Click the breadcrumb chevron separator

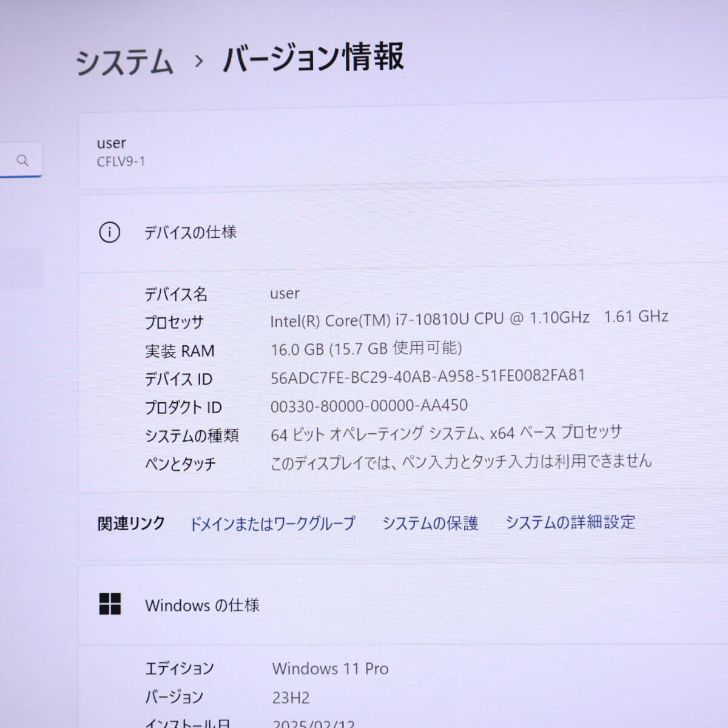coord(199,61)
